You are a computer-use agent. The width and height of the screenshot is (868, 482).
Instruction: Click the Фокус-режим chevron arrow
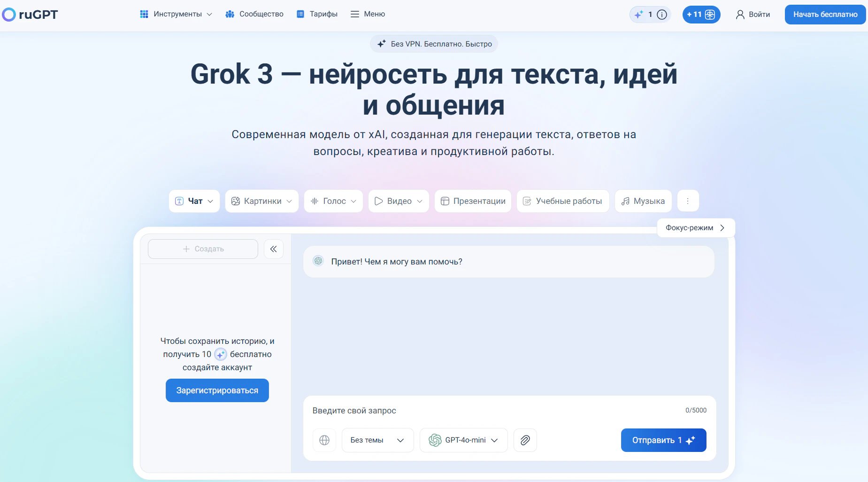(x=722, y=228)
